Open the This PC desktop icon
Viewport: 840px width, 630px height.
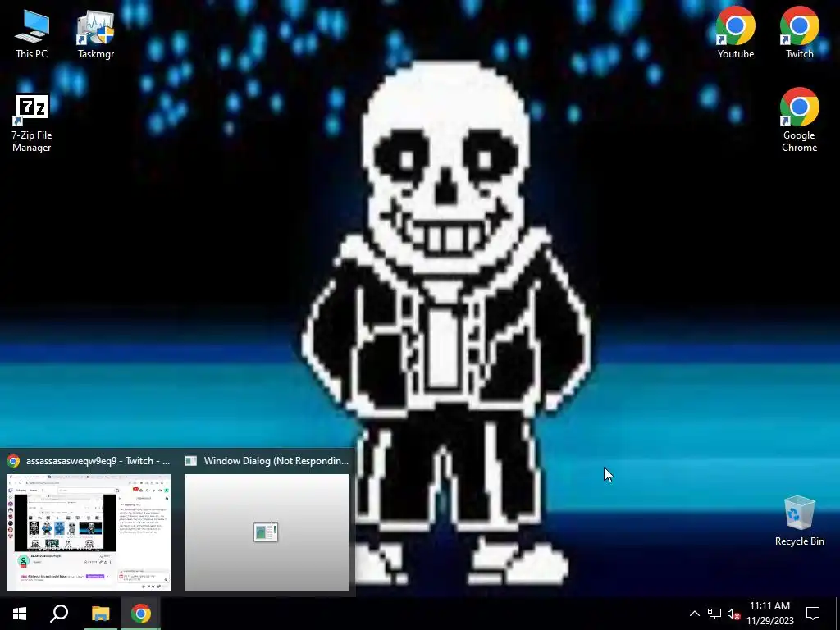click(x=32, y=34)
